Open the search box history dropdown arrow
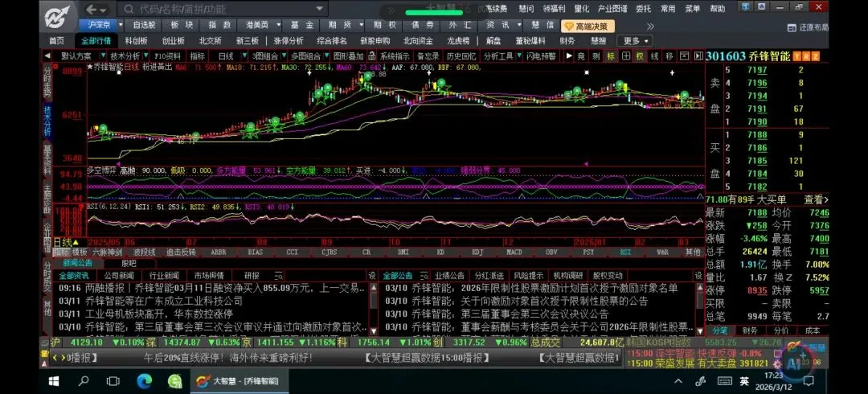Viewport: 868px width, 394px height. point(319,10)
